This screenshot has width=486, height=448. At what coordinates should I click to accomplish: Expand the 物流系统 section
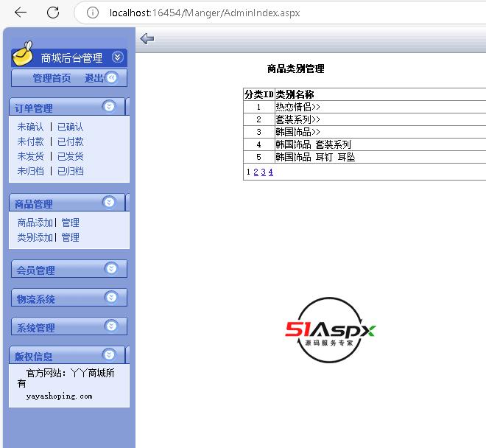coord(111,297)
